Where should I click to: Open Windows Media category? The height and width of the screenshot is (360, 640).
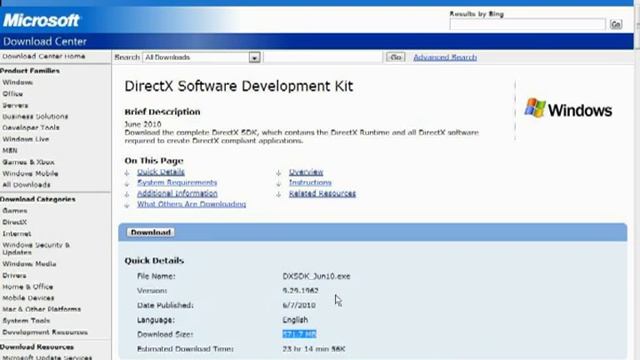pyautogui.click(x=29, y=264)
